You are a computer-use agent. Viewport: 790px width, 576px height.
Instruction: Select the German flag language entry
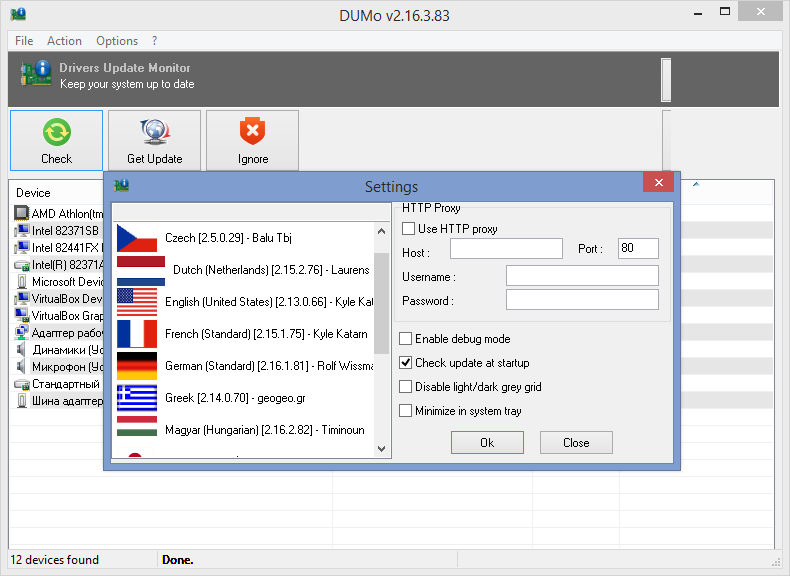point(244,366)
